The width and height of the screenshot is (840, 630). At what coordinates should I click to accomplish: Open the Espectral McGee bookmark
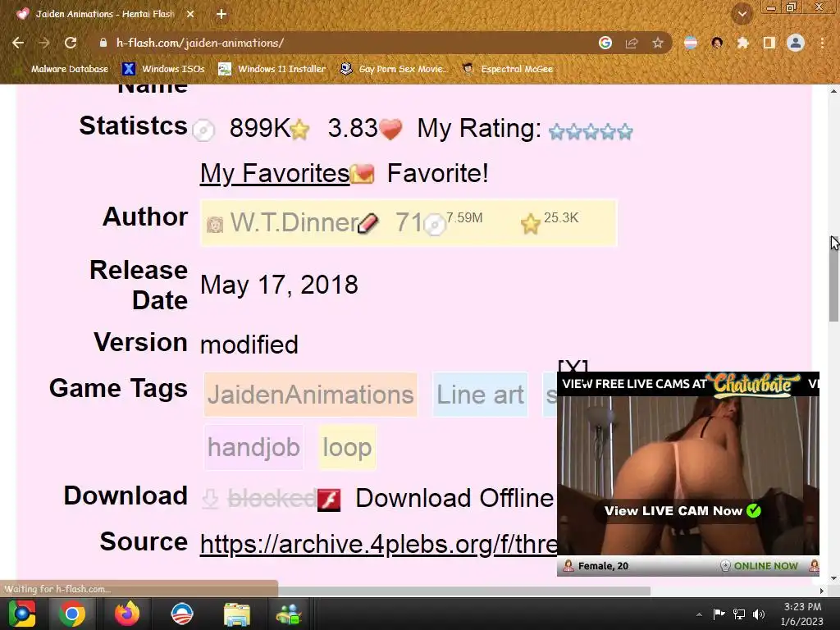[x=507, y=69]
